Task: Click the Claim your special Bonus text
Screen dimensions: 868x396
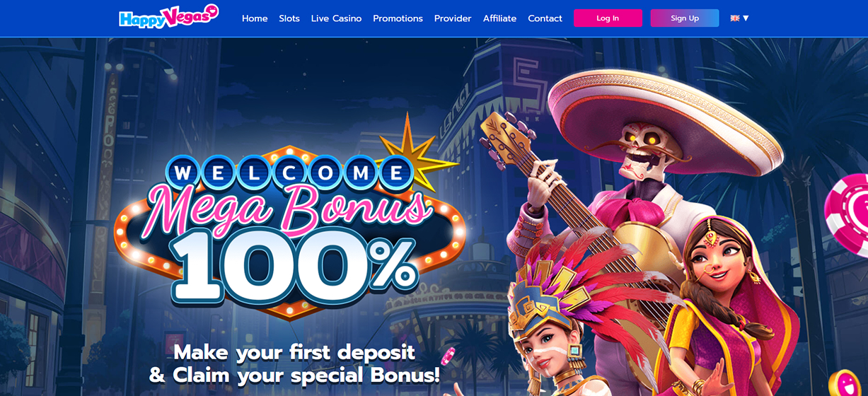Action: coord(294,374)
